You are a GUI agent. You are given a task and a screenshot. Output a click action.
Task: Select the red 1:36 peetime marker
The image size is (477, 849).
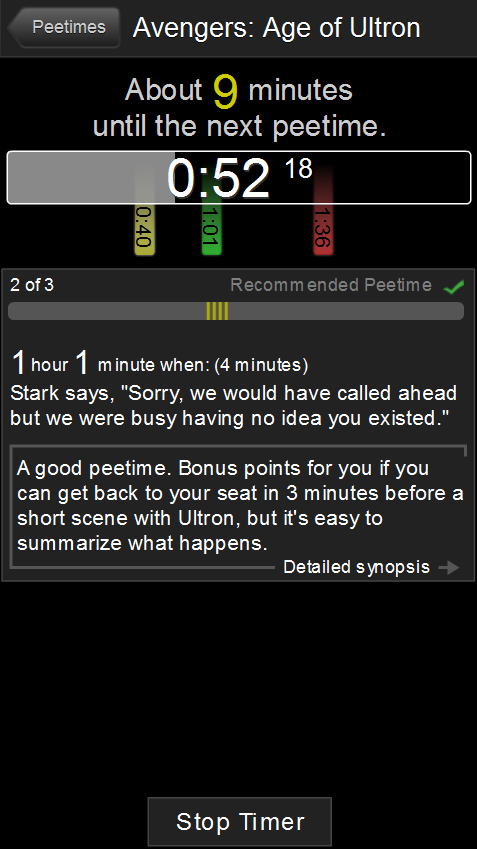(x=323, y=227)
